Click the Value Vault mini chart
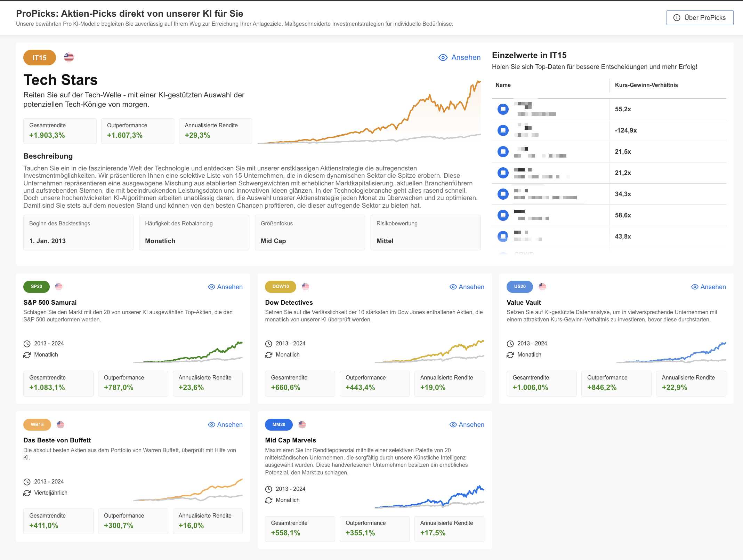Screen dimensions: 743x560 (x=671, y=352)
